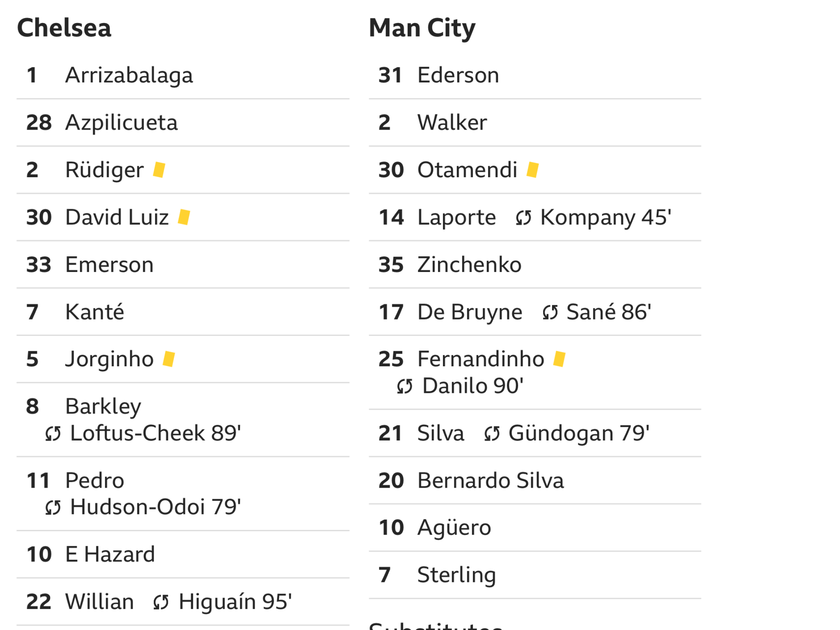Screen dimensions: 840x630
Task: Click the Bernardo Silva row
Action: (x=535, y=480)
